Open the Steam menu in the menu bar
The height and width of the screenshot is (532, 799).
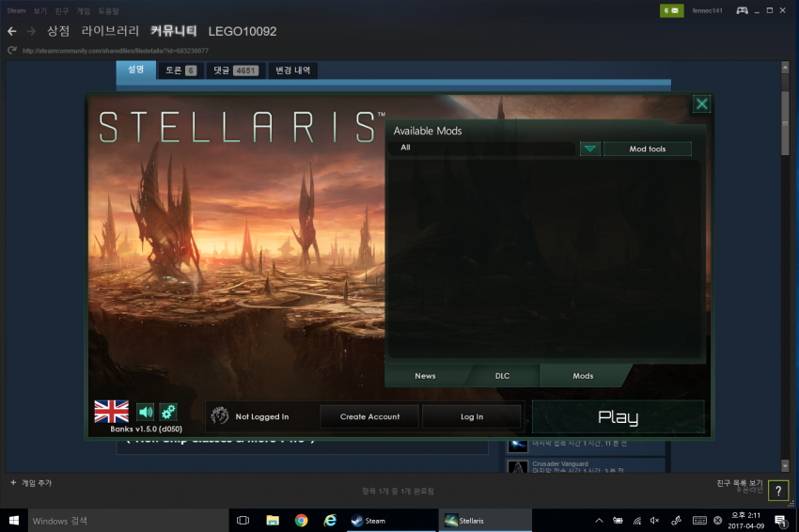coord(16,10)
